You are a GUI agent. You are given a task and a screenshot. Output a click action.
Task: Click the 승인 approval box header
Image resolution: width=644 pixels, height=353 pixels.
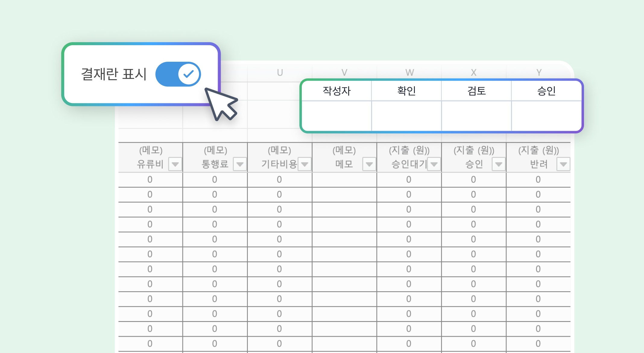point(546,91)
